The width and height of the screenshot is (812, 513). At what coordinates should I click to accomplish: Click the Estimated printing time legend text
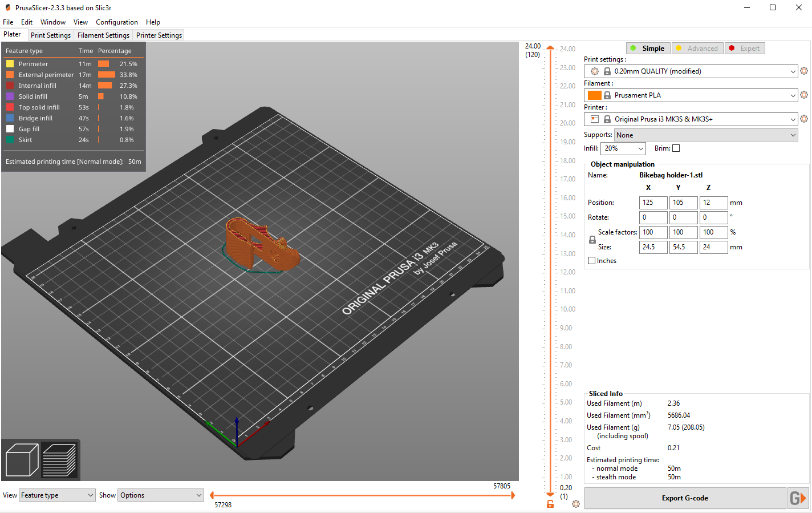pos(74,161)
